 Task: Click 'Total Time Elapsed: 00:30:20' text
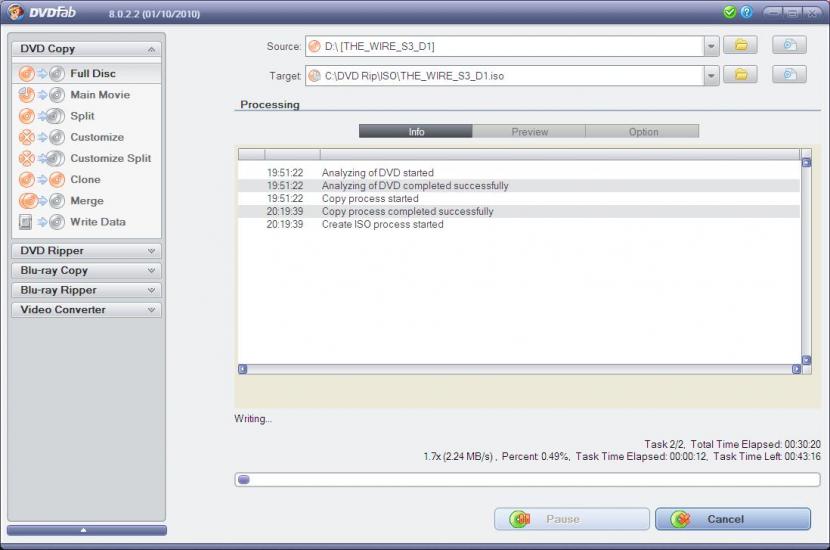coord(755,444)
